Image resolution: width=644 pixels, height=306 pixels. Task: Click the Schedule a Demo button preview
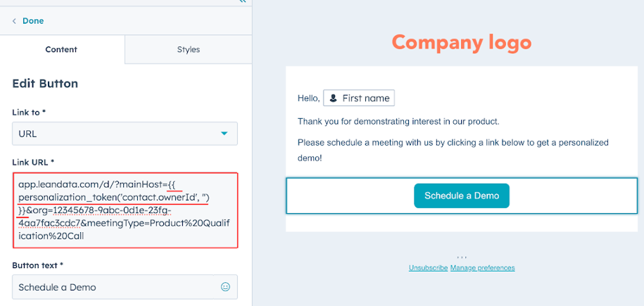462,196
